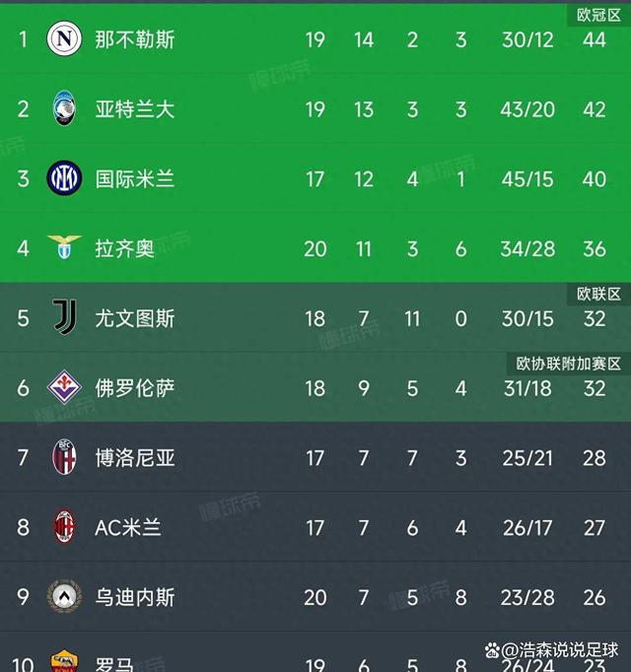Click the Juventus club logo

pyautogui.click(x=64, y=317)
